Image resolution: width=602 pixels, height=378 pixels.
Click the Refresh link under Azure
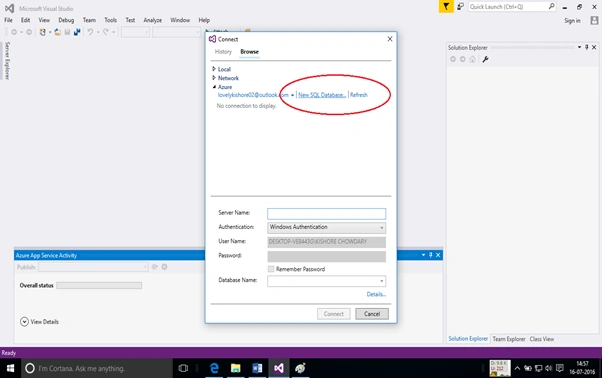tap(359, 95)
